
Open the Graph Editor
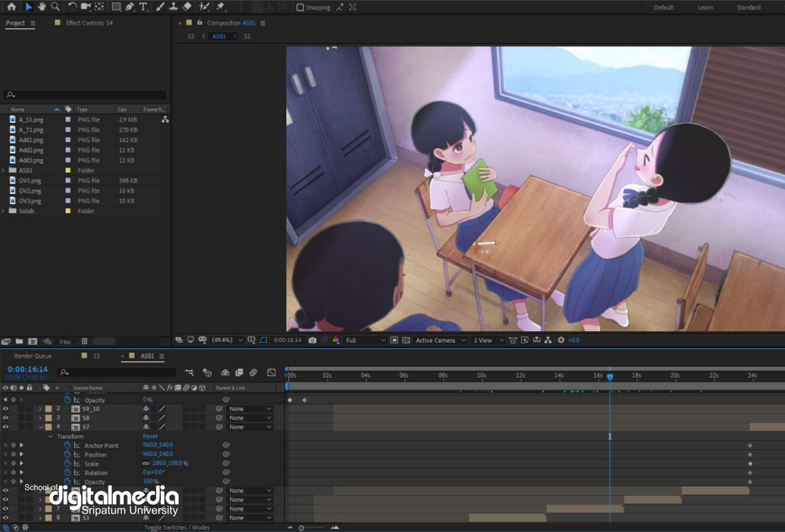click(271, 372)
